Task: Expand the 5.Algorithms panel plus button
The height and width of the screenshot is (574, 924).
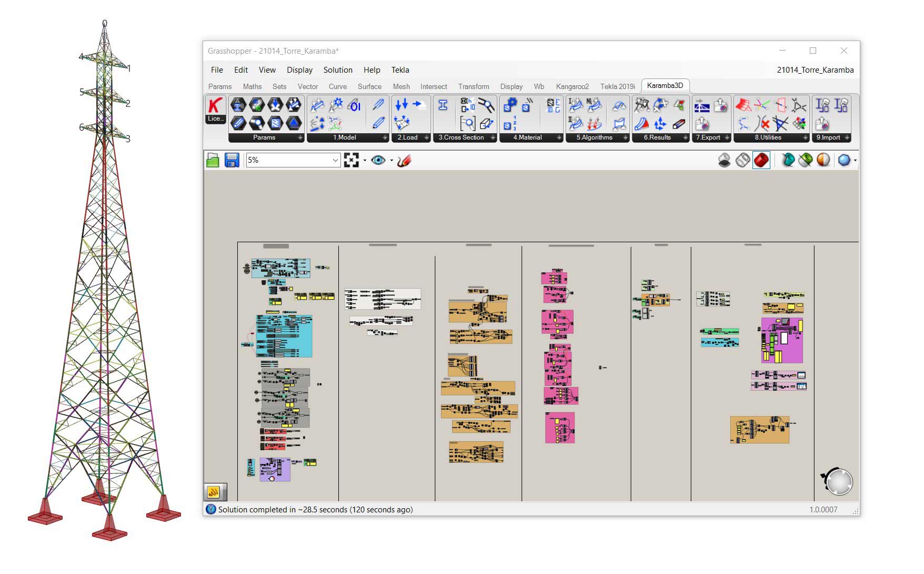Action: coord(626,138)
